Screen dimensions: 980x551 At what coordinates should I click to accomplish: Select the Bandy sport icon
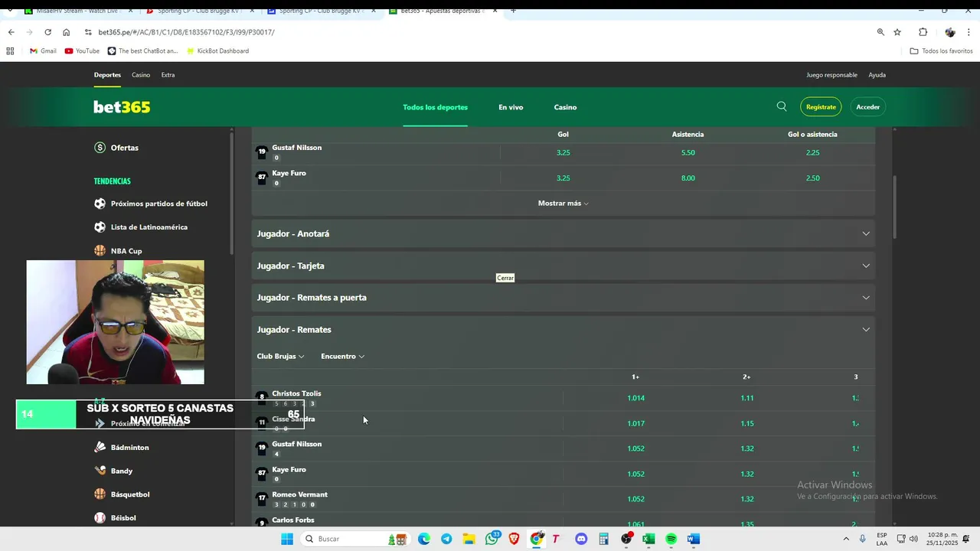click(100, 471)
